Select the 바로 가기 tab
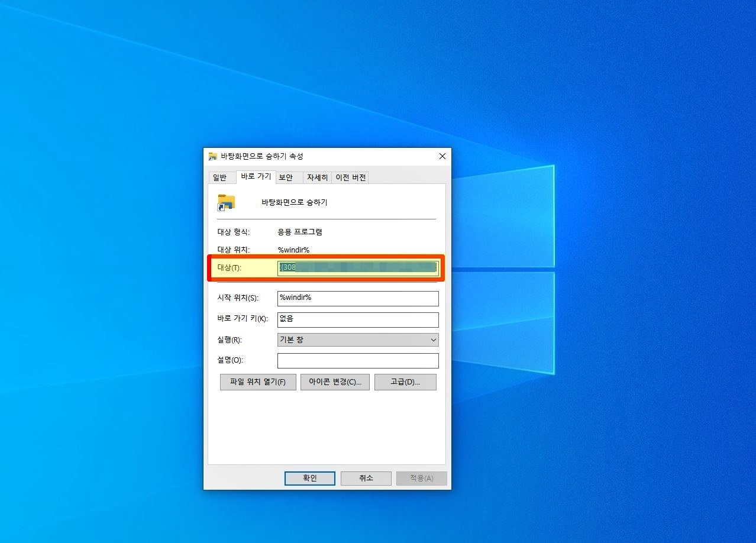The height and width of the screenshot is (543, 756). (256, 177)
